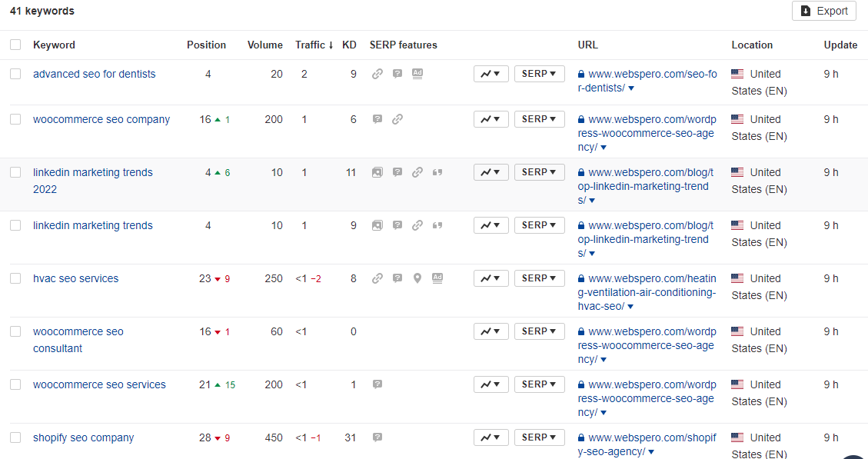
Task: Select the woocommerce seo company row checkbox
Action: point(15,119)
